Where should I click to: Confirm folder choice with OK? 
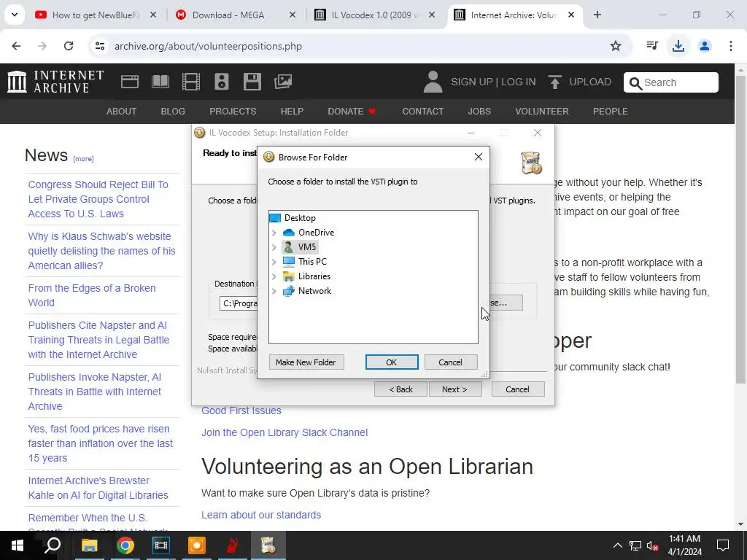tap(392, 362)
